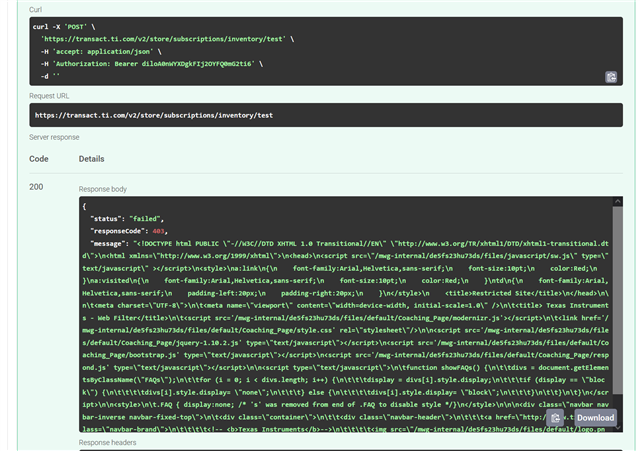Copy the curl command to clipboard
The height and width of the screenshot is (451, 640).
(x=611, y=77)
